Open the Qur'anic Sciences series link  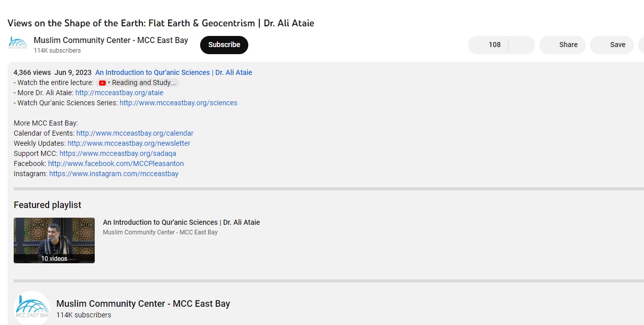point(178,103)
